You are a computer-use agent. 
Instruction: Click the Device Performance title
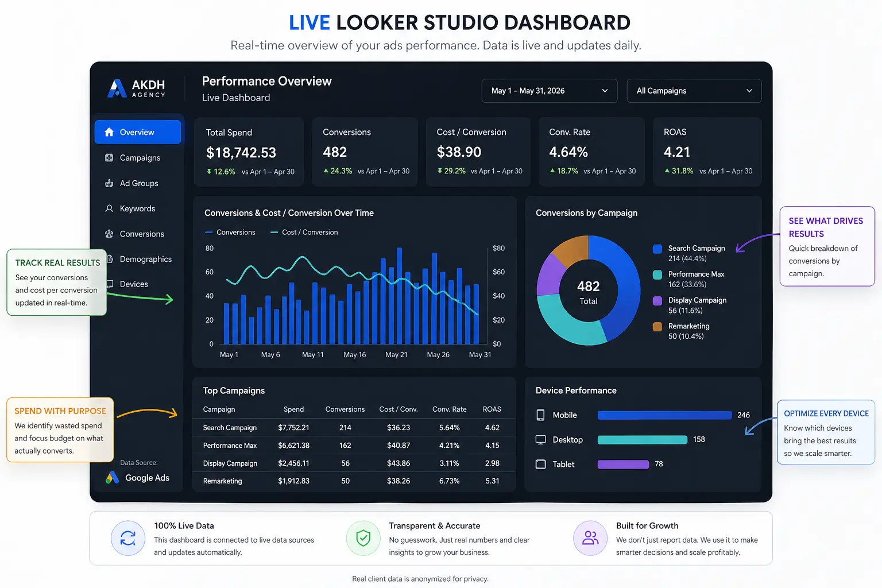576,390
